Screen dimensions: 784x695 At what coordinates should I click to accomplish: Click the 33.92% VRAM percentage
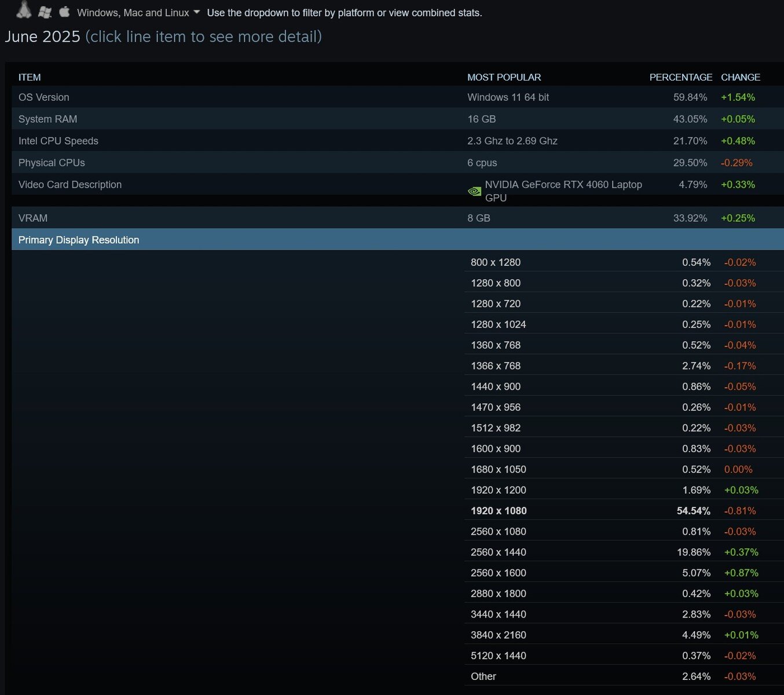pos(690,218)
